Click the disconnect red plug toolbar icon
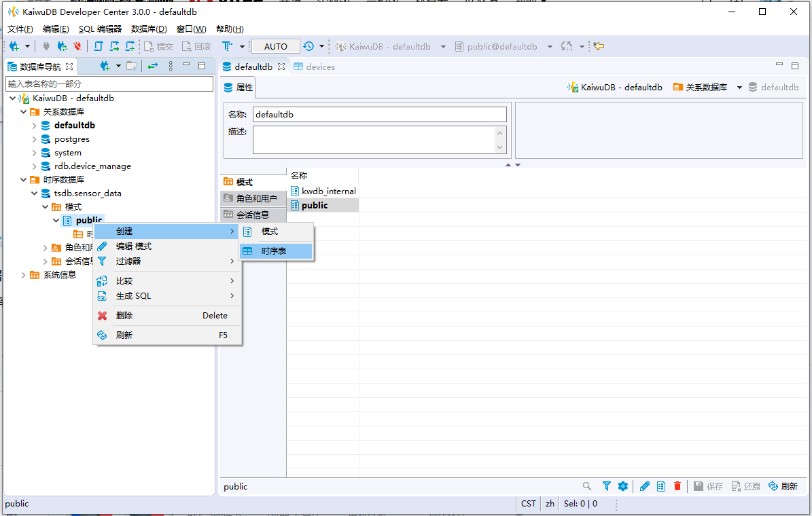This screenshot has height=516, width=812. tap(77, 47)
